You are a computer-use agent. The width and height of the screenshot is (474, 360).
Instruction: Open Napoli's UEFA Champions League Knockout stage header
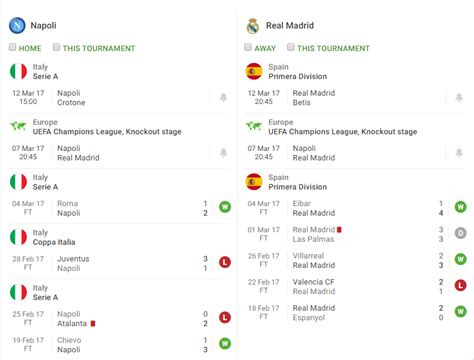120,127
